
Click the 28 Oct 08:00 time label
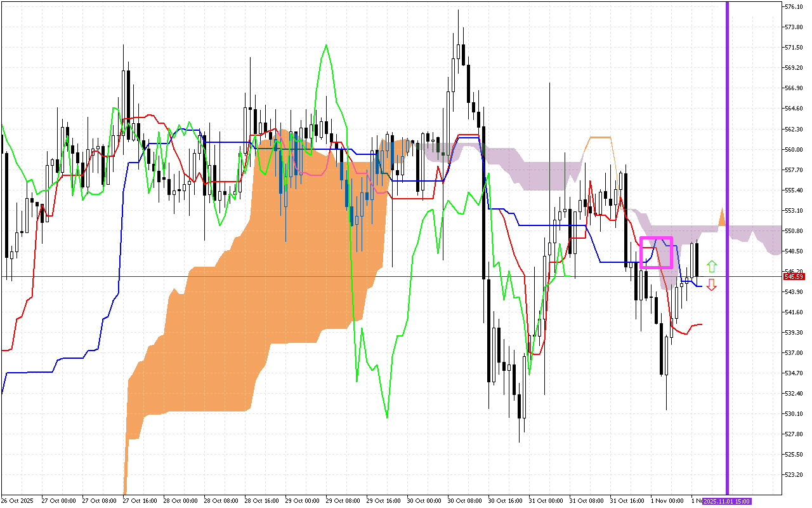pos(220,501)
